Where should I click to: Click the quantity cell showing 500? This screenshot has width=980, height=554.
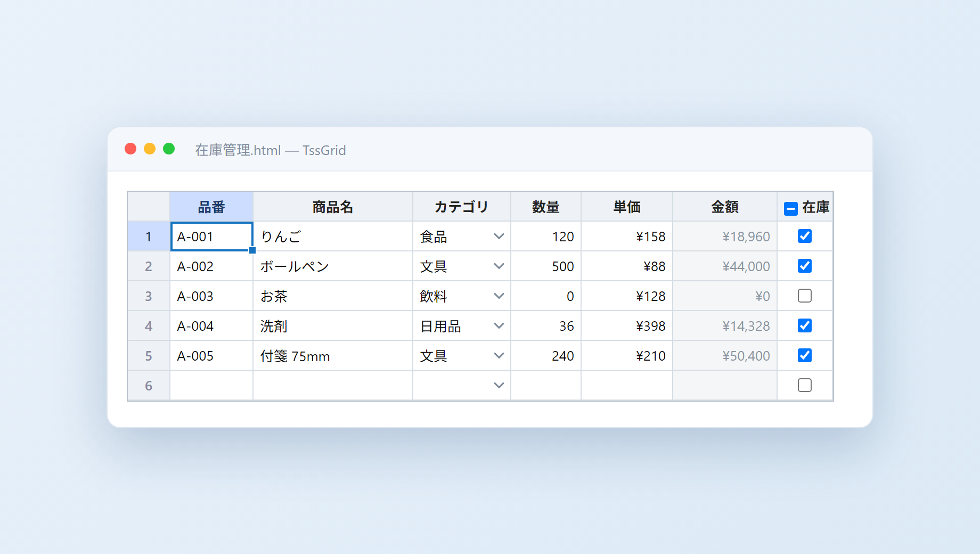(x=546, y=266)
